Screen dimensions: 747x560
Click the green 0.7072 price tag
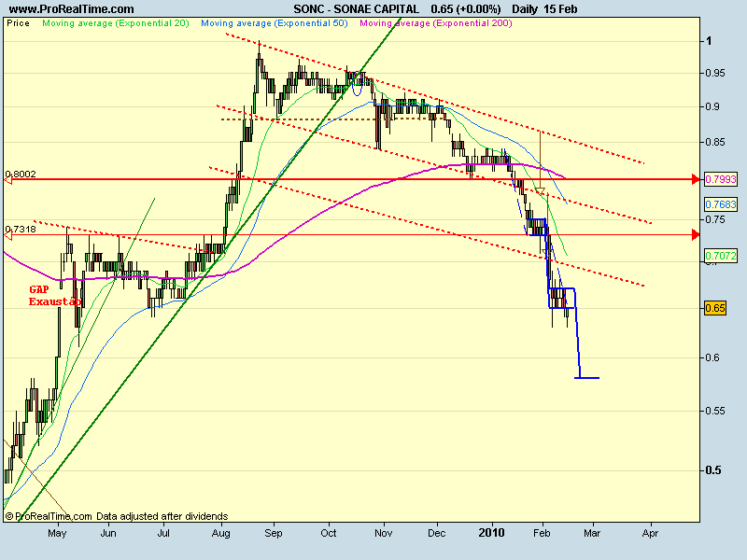(721, 256)
